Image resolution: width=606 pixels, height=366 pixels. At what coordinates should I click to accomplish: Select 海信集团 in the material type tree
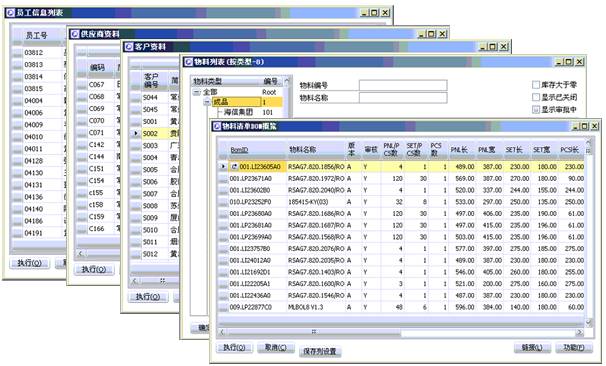(238, 112)
